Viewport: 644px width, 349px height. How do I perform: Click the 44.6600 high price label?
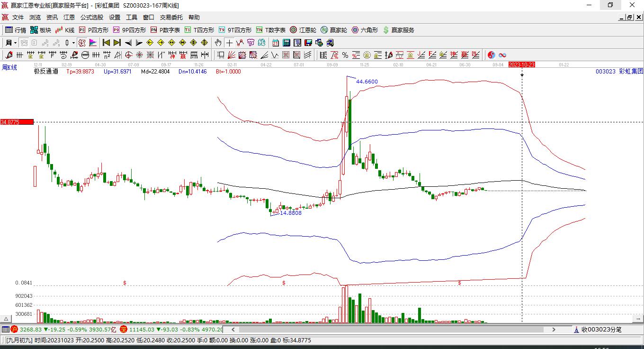[367, 82]
